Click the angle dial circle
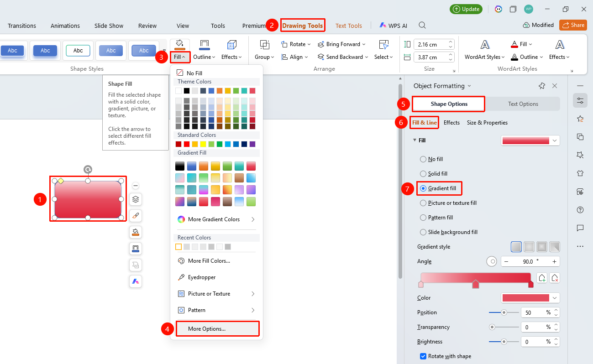 point(492,261)
